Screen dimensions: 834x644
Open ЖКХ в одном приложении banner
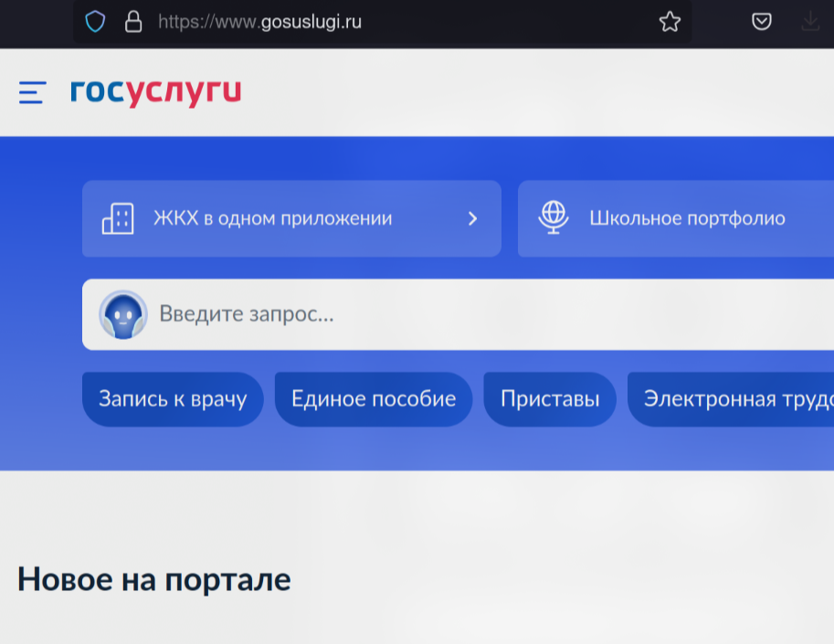point(291,218)
